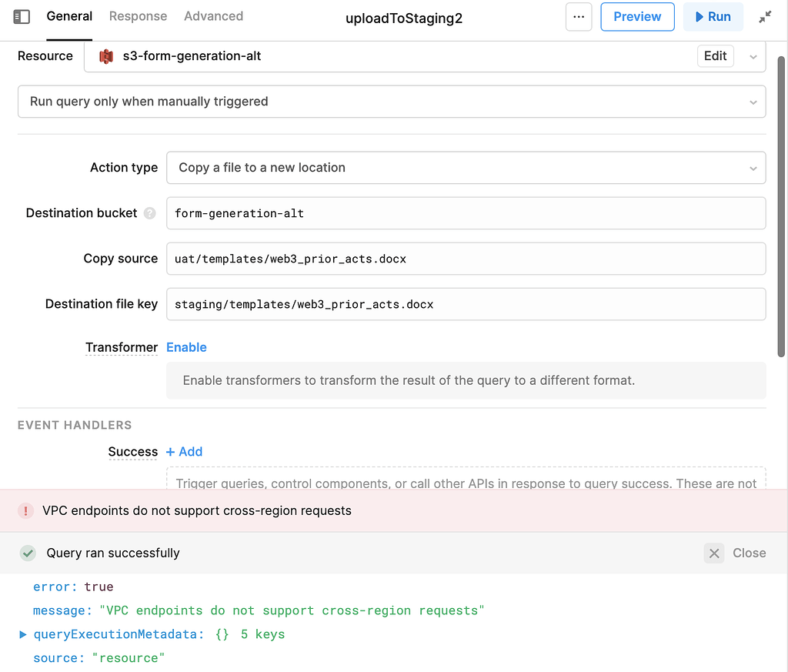Add a Success event handler
This screenshot has height=672, width=788.
[184, 452]
